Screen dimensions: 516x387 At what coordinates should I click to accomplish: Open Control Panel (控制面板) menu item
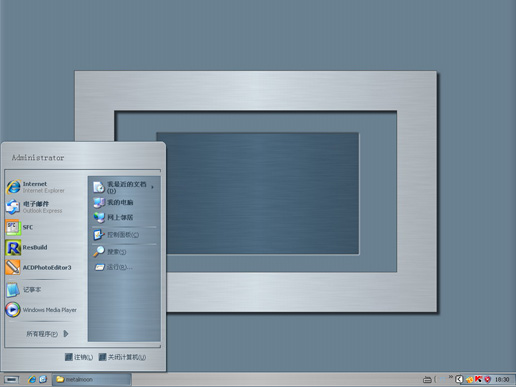point(124,235)
